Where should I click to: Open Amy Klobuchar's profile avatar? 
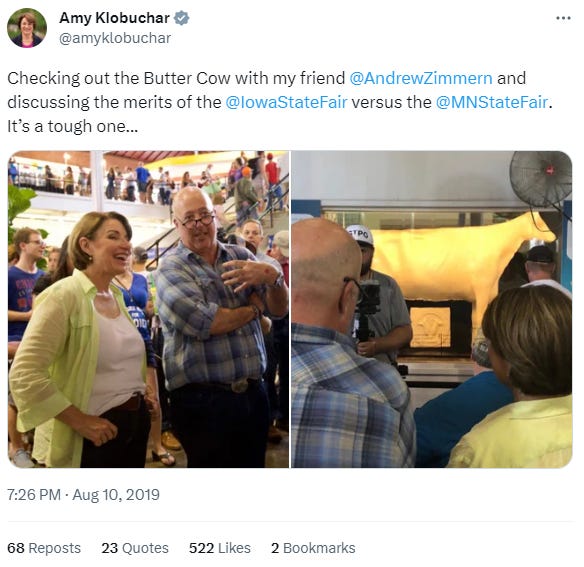tap(27, 28)
